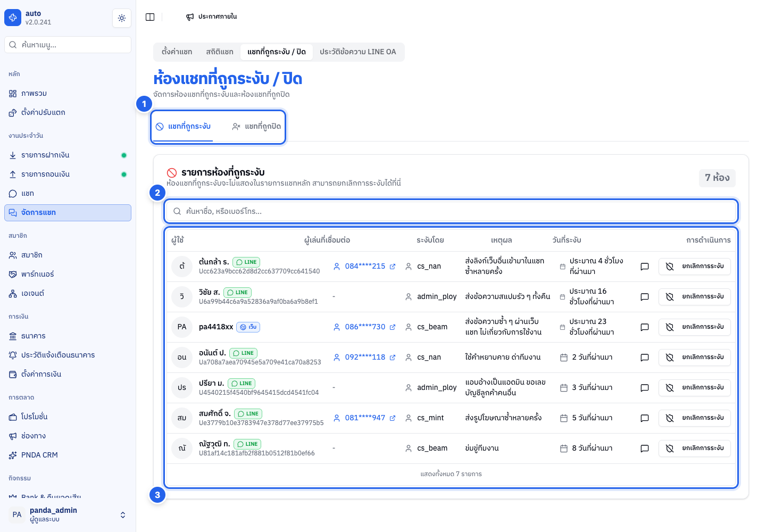Select the แชทที่ถูกปิด sub-tab
The width and height of the screenshot is (766, 532).
tap(256, 127)
